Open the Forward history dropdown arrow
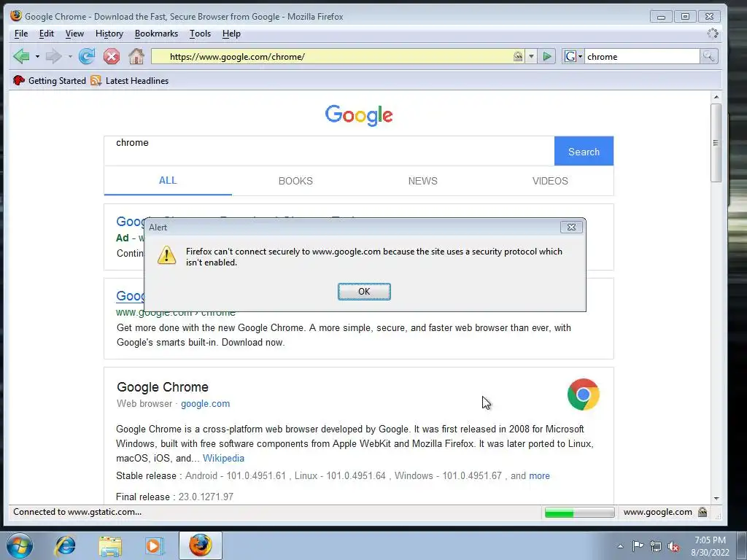747x560 pixels. pyautogui.click(x=70, y=57)
